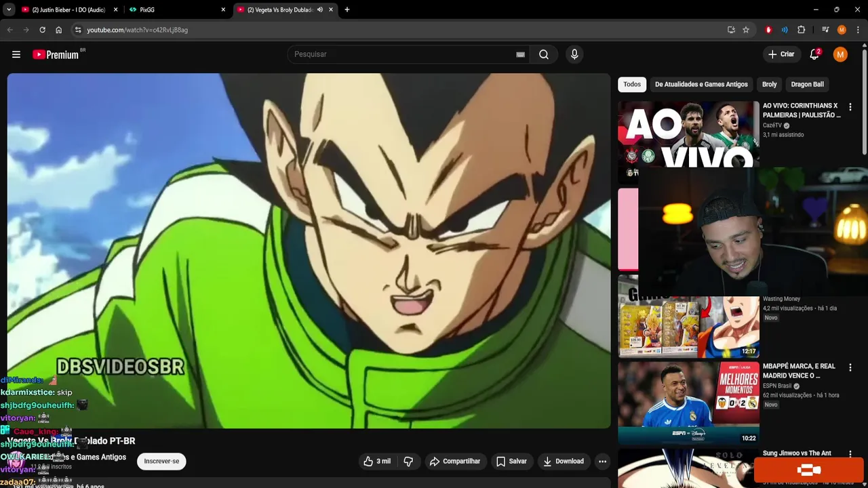
Task: Go back in browser history
Action: click(10, 30)
